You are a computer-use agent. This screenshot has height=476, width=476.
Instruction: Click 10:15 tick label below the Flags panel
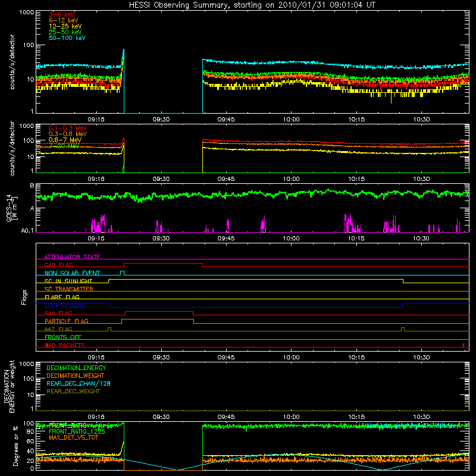tap(356, 358)
